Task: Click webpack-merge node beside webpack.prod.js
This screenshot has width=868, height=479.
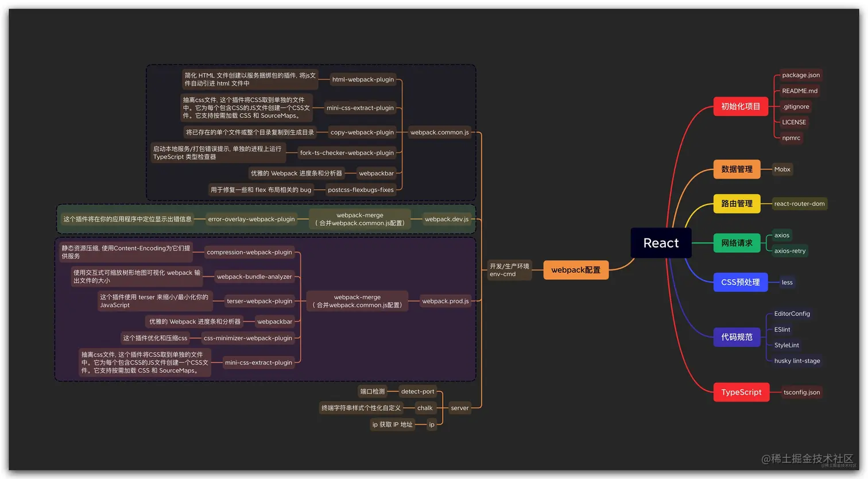Action: point(358,301)
